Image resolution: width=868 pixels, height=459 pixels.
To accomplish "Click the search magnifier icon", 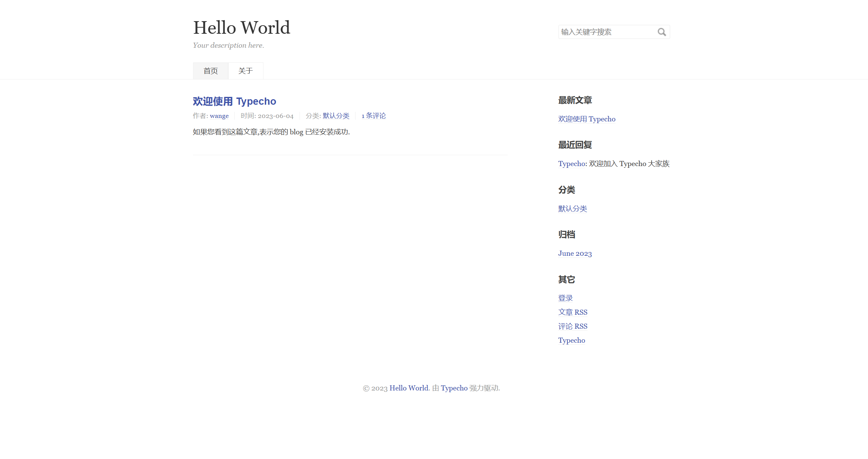I will point(662,32).
